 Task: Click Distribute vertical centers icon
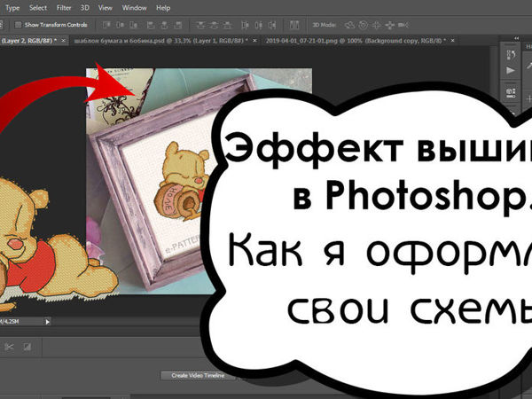214,25
